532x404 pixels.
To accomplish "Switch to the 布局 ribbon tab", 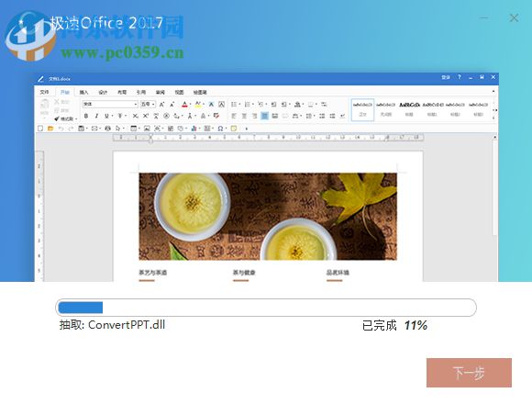I will tap(121, 92).
